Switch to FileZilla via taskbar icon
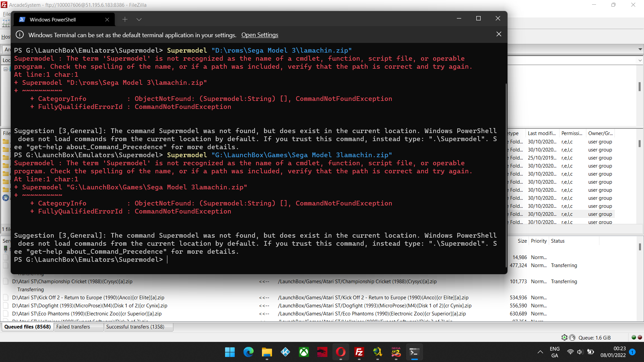The image size is (644, 362). (359, 352)
